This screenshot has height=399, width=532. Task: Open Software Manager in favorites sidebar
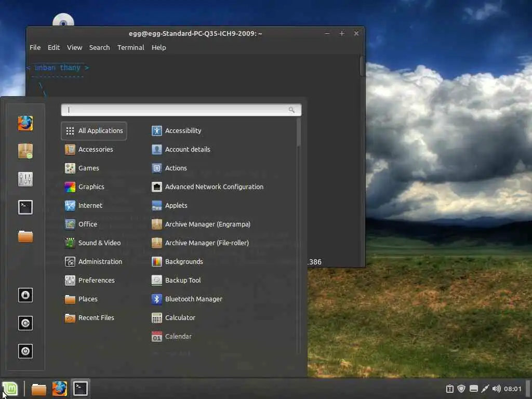pos(25,151)
